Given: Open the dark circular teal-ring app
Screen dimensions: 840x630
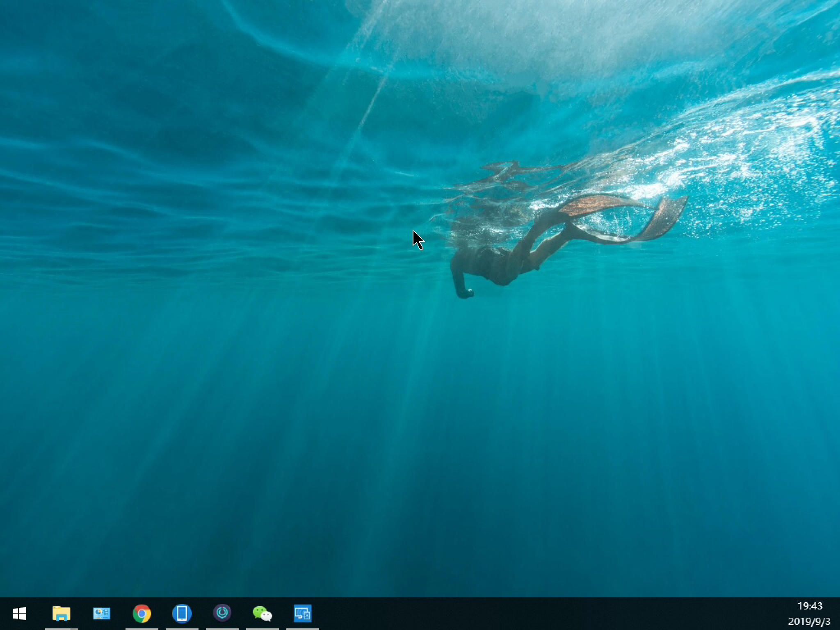Looking at the screenshot, I should pyautogui.click(x=222, y=613).
